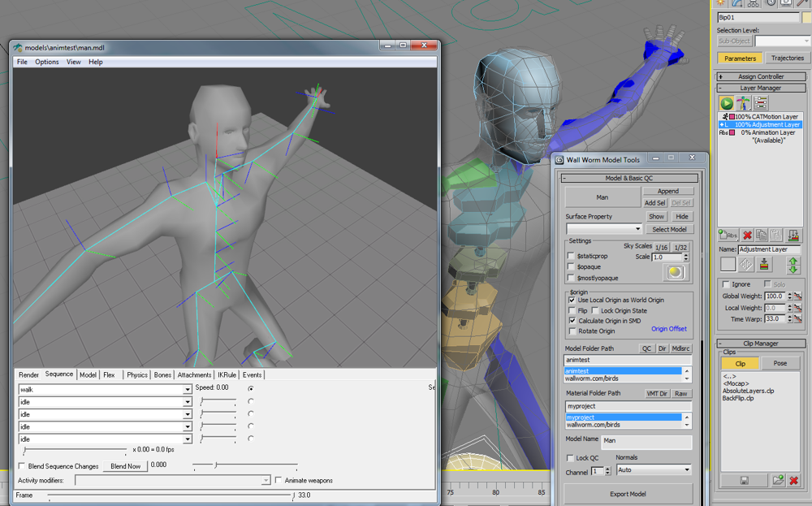812x506 pixels.
Task: Click the layer-stack icon with the down arrow below the Name field
Action: pyautogui.click(x=764, y=265)
